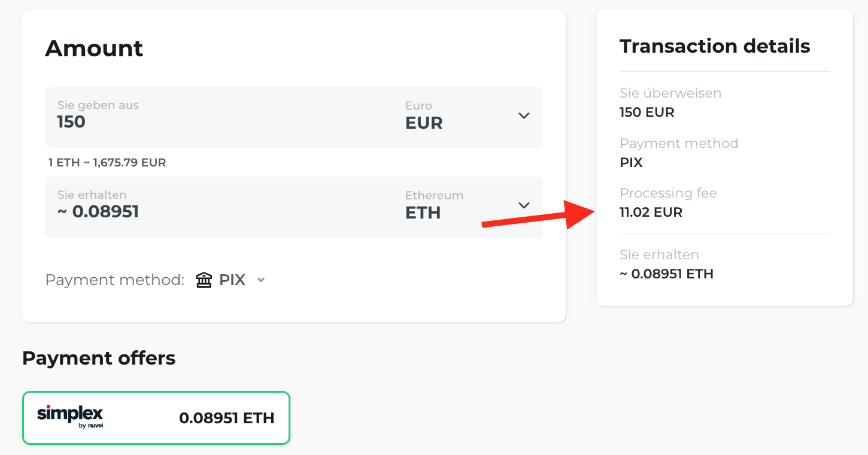This screenshot has width=868, height=455.
Task: Click the Transaction details heading
Action: 715,47
